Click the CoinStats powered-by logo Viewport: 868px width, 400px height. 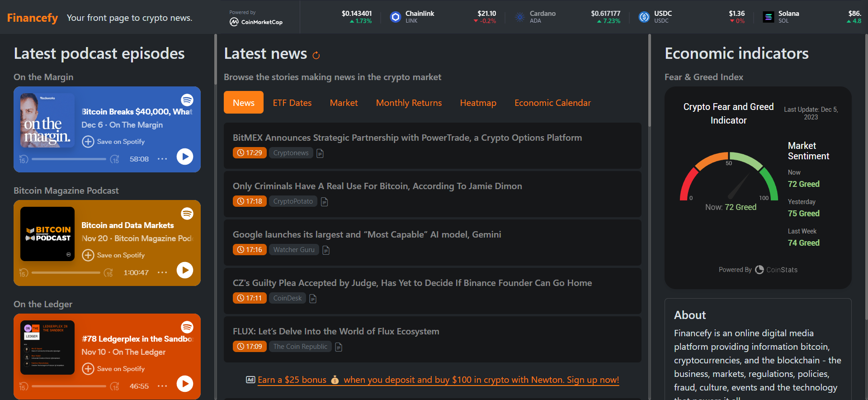776,270
